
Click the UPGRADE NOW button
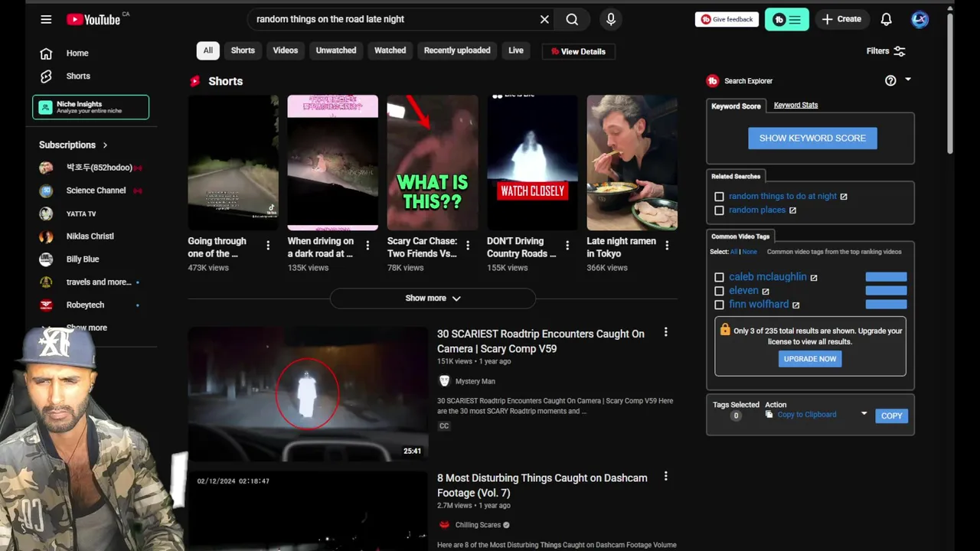point(810,359)
